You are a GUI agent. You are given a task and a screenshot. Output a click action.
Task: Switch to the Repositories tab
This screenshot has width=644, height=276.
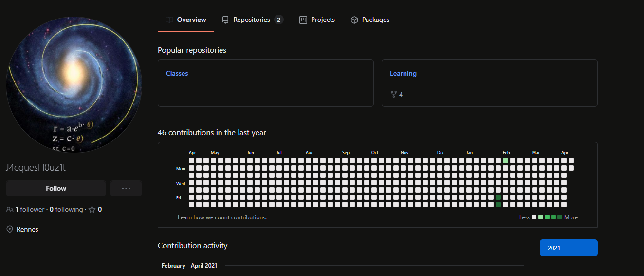(x=252, y=20)
